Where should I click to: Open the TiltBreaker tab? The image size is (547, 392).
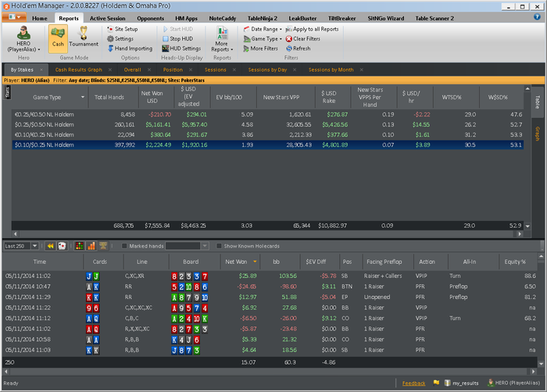(342, 19)
